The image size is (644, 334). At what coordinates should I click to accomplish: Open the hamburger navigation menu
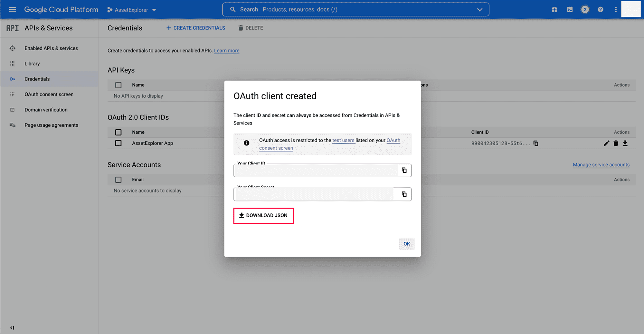[12, 10]
